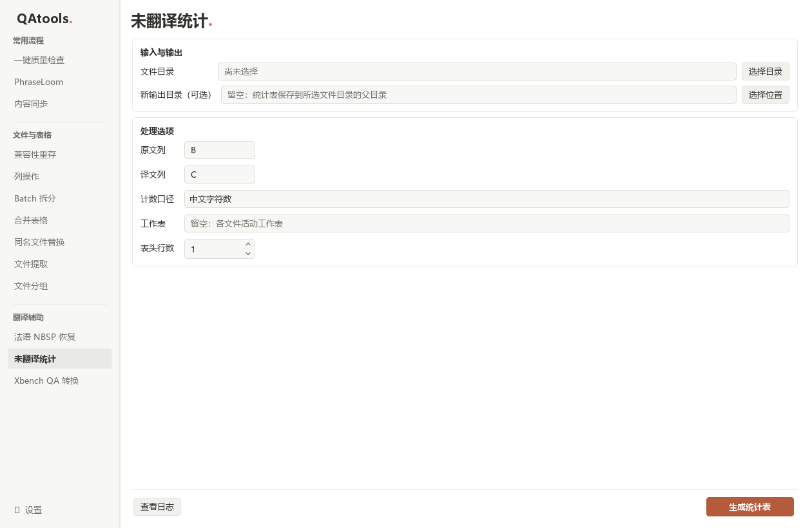Click the 表头行数 label

(x=157, y=248)
